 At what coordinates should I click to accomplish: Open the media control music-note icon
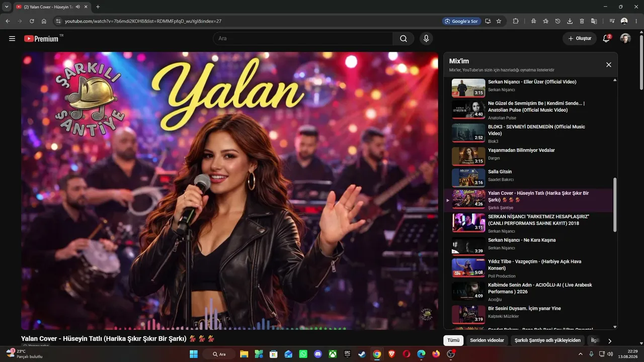pyautogui.click(x=612, y=21)
